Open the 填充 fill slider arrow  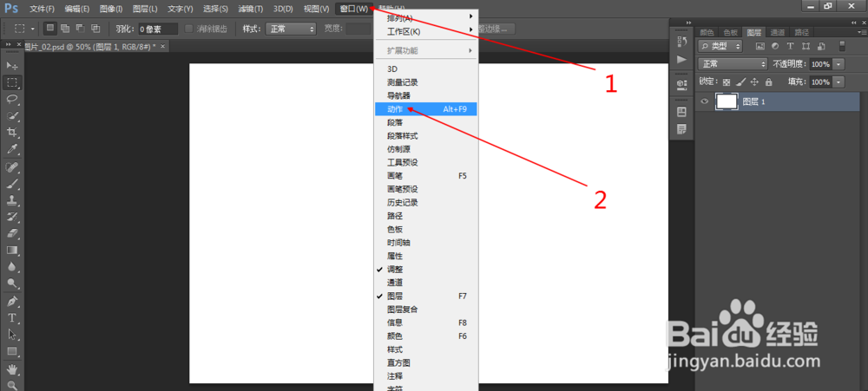839,81
